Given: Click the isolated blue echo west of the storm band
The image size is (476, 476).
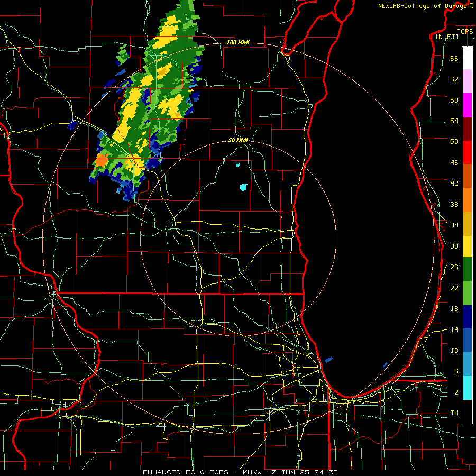Looking at the screenshot, I should [x=72, y=125].
